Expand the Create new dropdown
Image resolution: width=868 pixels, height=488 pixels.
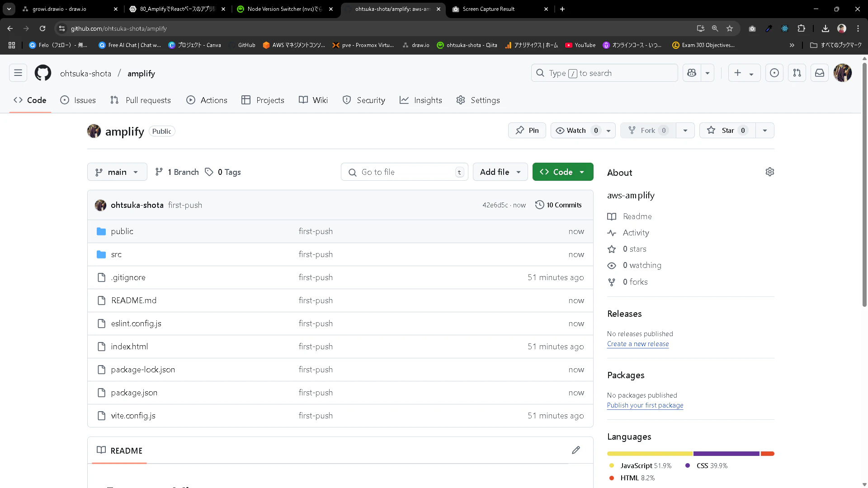point(744,73)
